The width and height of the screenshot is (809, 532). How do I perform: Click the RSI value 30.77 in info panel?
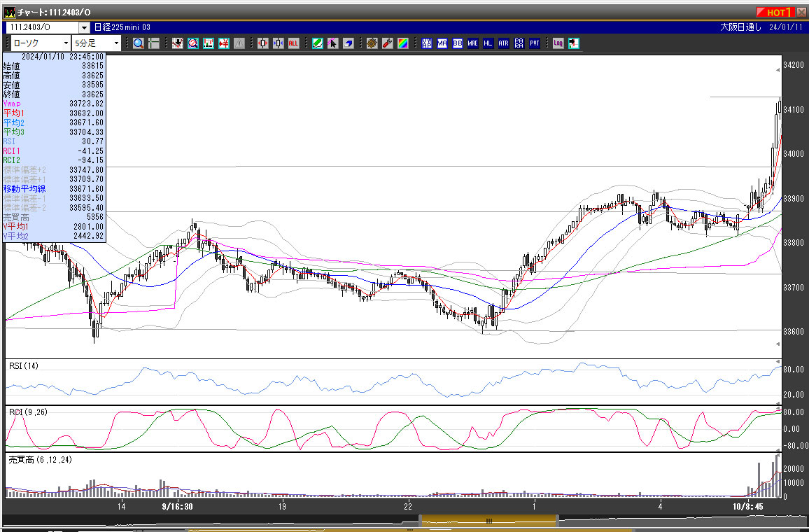click(92, 141)
